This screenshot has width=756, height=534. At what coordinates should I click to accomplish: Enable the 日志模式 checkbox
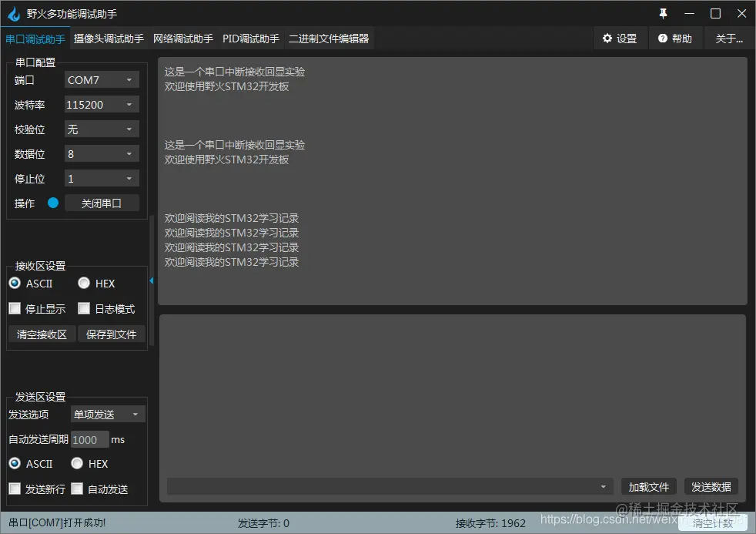click(x=84, y=307)
